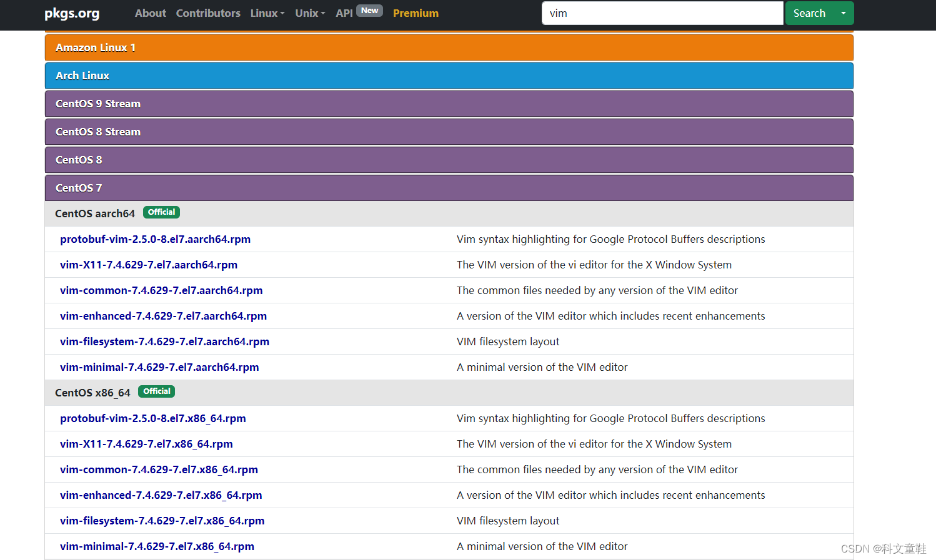This screenshot has height=560, width=936.
Task: Open the pkgs.org home logo
Action: (x=72, y=13)
